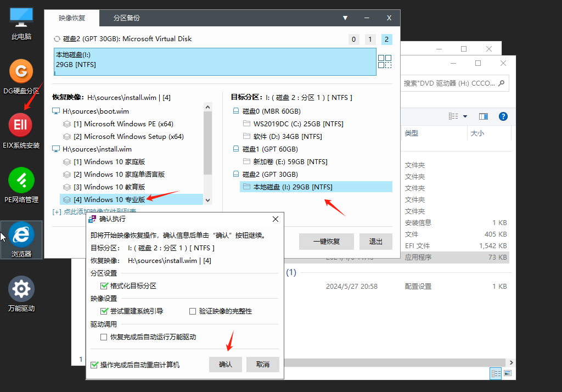The image size is (562, 392).
Task: Open the 此电脑 desktop icon
Action: pos(21,24)
